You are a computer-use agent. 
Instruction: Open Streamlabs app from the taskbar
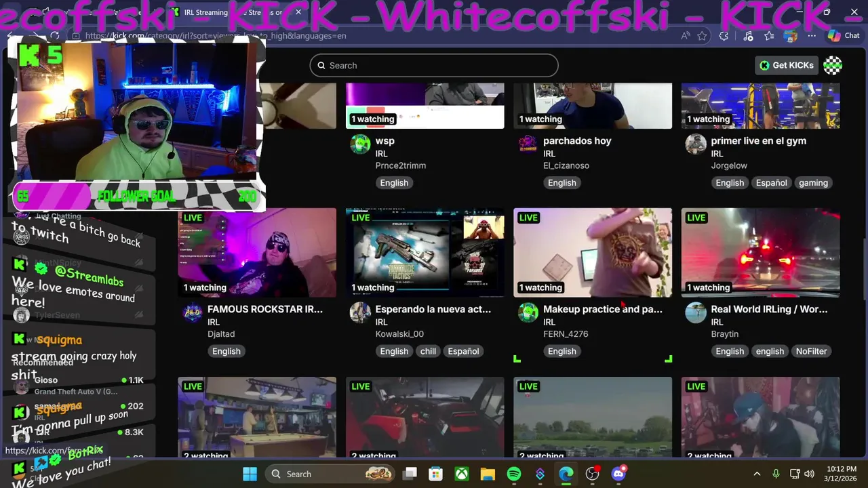[540, 474]
